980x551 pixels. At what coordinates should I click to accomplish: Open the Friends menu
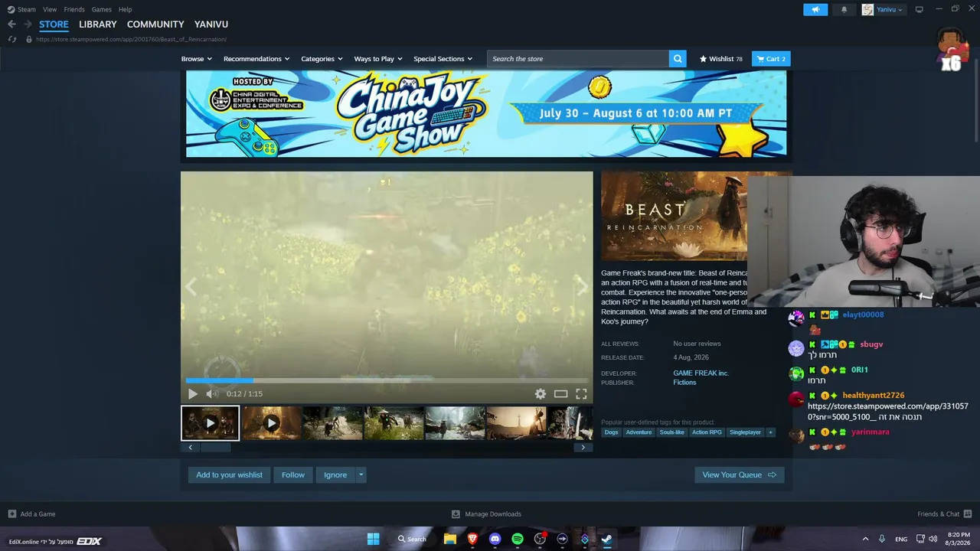[x=74, y=9]
